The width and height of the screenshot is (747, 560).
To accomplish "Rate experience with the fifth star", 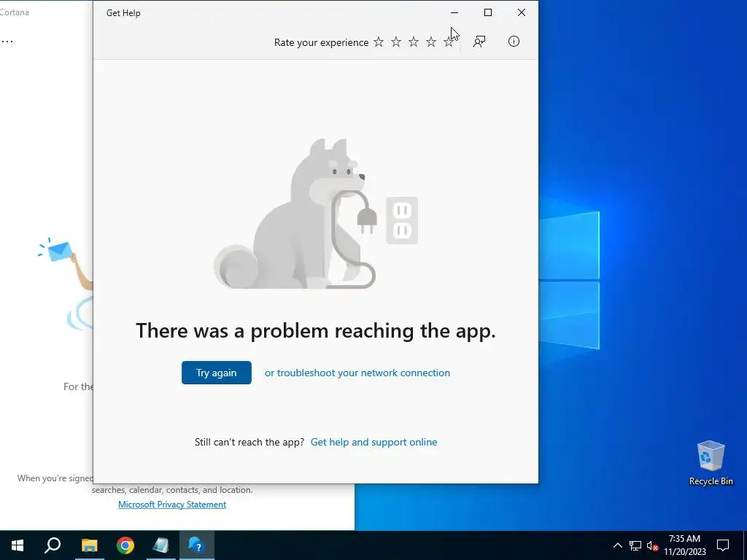I will point(449,42).
